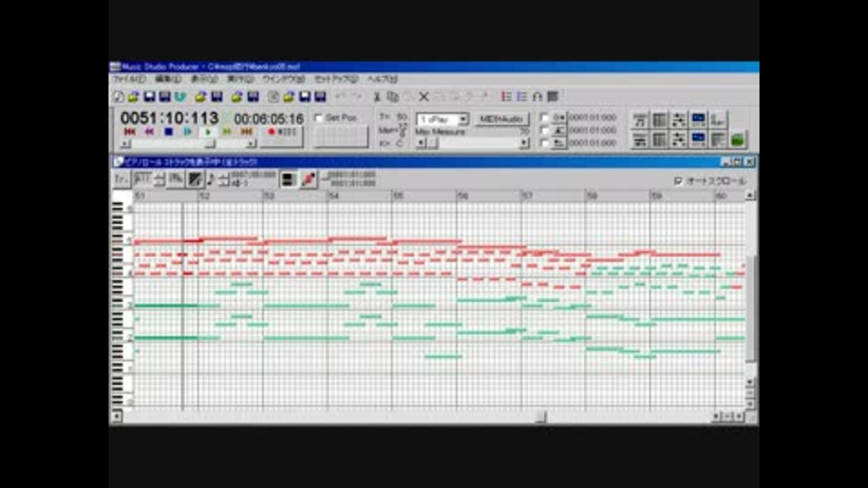868x488 pixels.
Task: Click the blue list icon in the toolbar
Action: click(x=522, y=97)
